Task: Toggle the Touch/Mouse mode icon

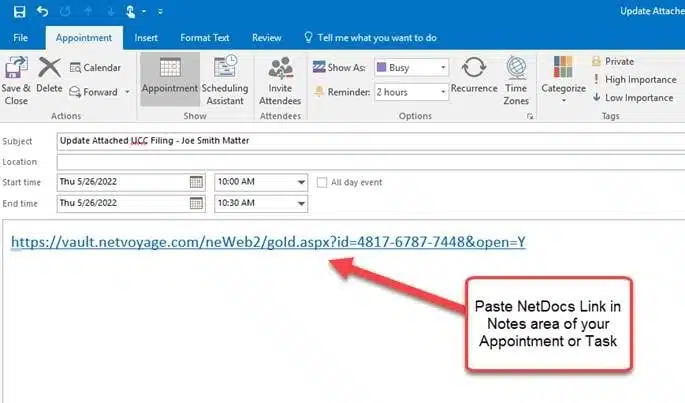Action: [130, 11]
